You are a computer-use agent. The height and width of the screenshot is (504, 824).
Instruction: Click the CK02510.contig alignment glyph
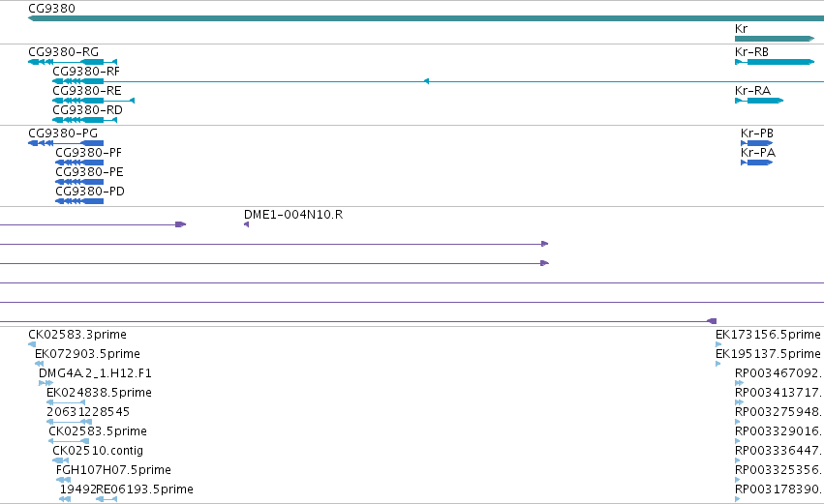[x=60, y=460]
